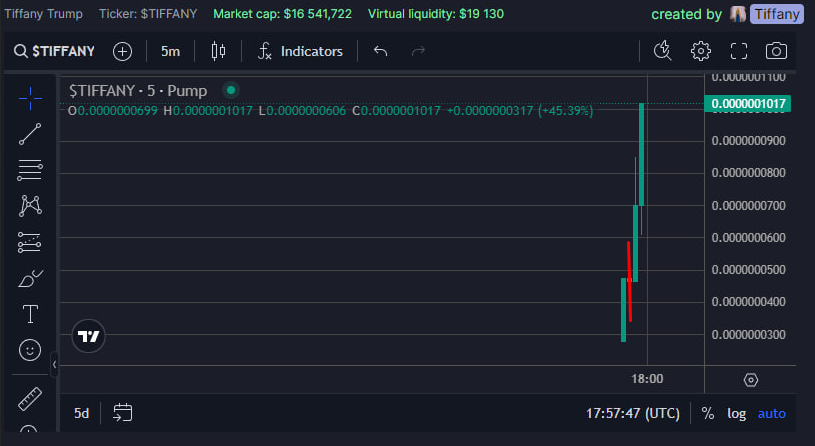Open the emoji icons tool
This screenshot has height=446, width=815.
[x=30, y=350]
